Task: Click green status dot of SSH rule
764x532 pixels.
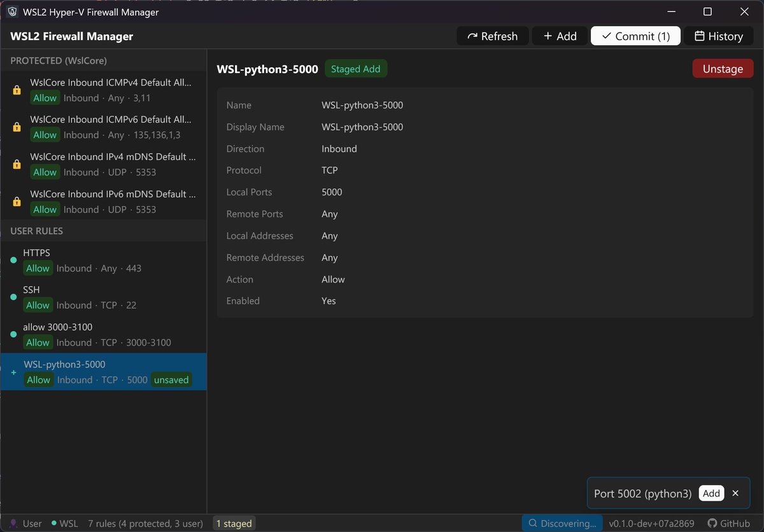Action: click(13, 297)
